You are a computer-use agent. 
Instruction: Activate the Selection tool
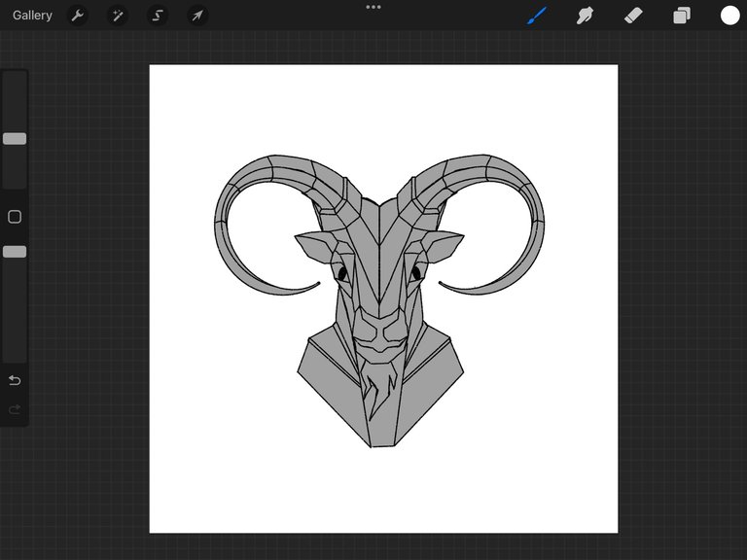[x=158, y=16]
